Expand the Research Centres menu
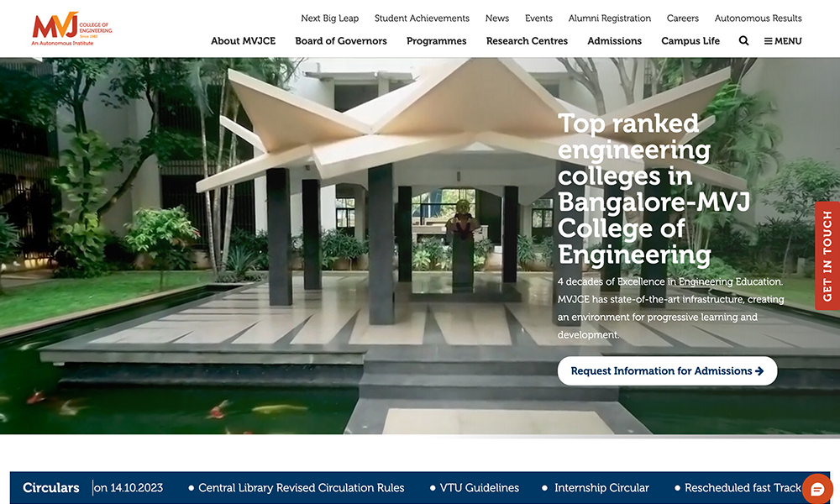 coord(527,40)
